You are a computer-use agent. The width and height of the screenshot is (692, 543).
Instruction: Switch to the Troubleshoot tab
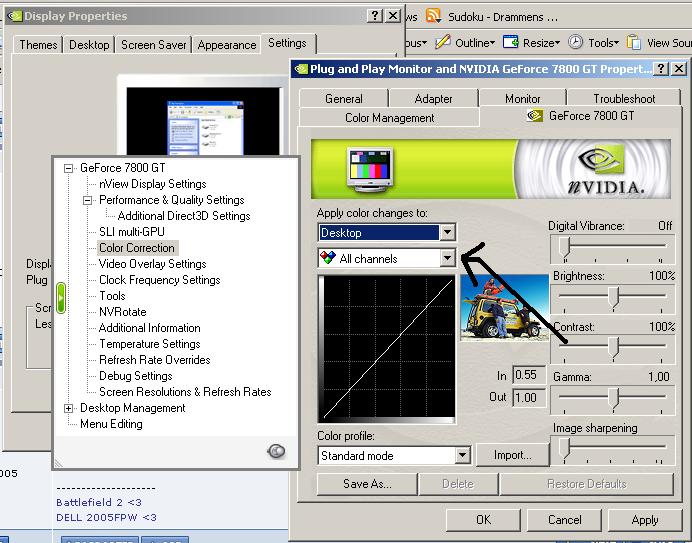tap(624, 98)
